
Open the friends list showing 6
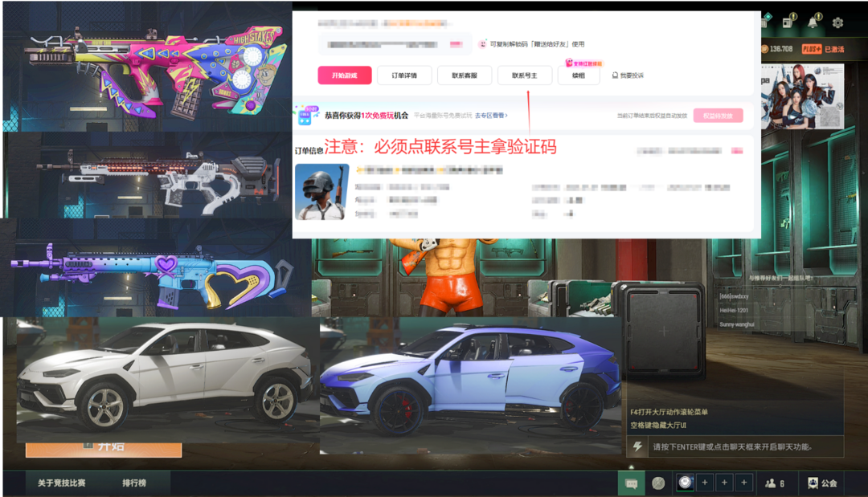click(x=775, y=483)
